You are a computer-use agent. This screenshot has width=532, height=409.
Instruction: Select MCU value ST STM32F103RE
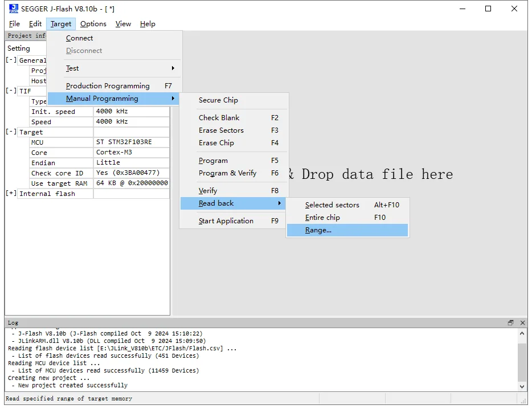pyautogui.click(x=132, y=142)
